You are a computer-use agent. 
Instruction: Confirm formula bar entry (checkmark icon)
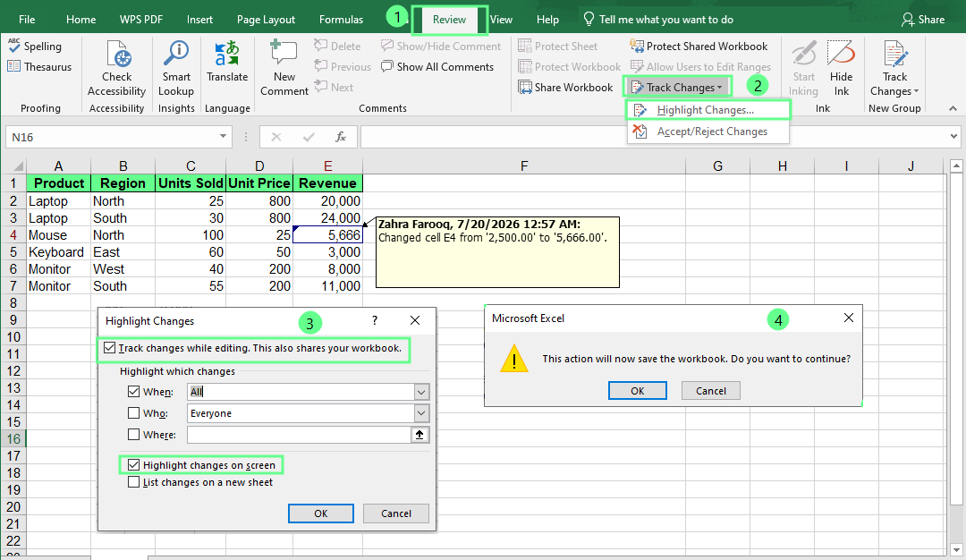(309, 137)
